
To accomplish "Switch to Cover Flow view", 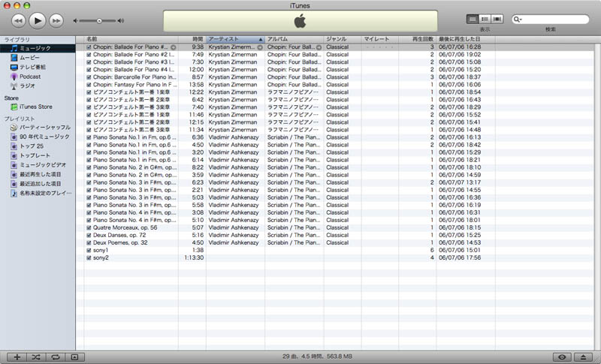I will tap(499, 20).
